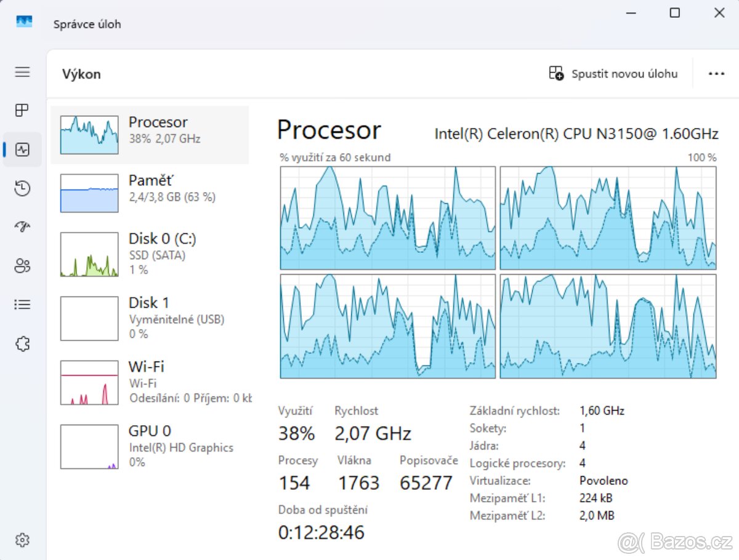
Task: Open the Uživatelé users icon
Action: click(x=22, y=266)
